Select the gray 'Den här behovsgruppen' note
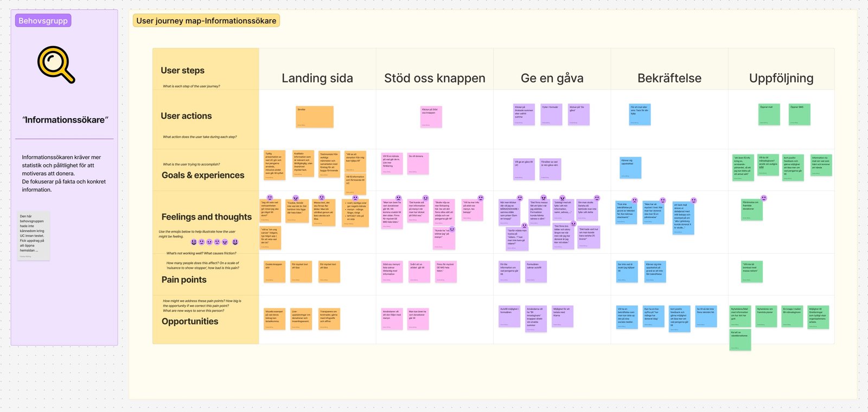The image size is (868, 412). point(33,236)
